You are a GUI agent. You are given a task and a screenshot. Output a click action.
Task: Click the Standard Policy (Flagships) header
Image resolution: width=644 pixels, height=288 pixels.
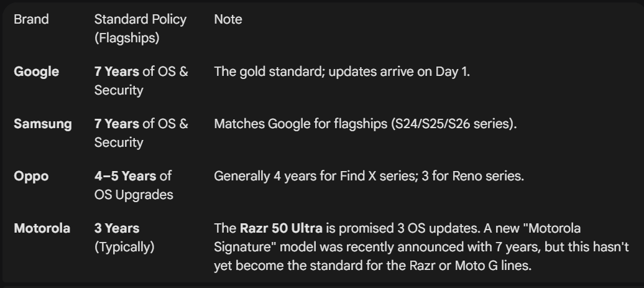140,29
